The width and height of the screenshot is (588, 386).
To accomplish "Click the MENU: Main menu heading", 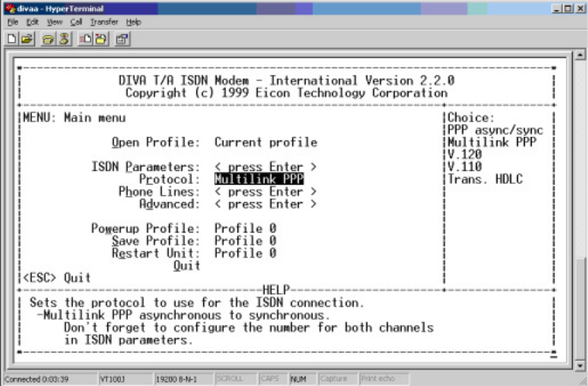I will click(x=75, y=118).
